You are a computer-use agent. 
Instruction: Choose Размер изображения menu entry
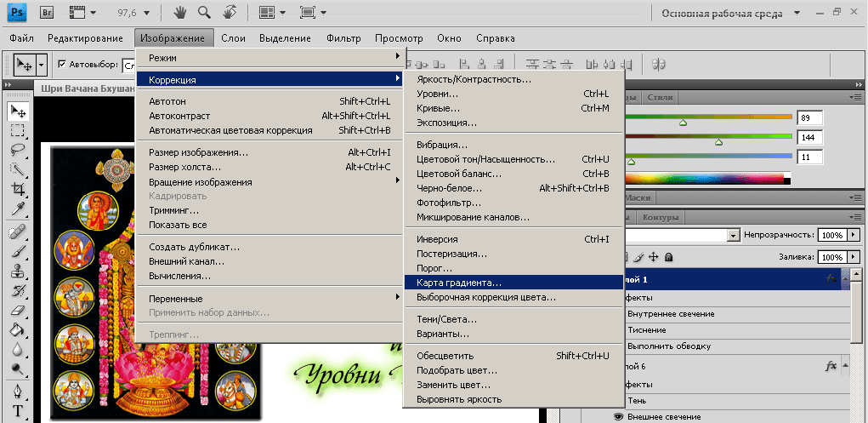(x=269, y=152)
